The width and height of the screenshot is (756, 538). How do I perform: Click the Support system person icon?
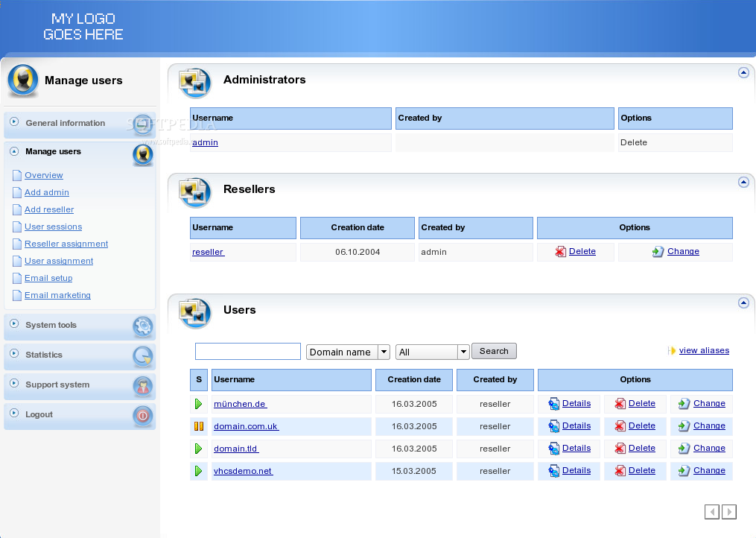coord(142,386)
